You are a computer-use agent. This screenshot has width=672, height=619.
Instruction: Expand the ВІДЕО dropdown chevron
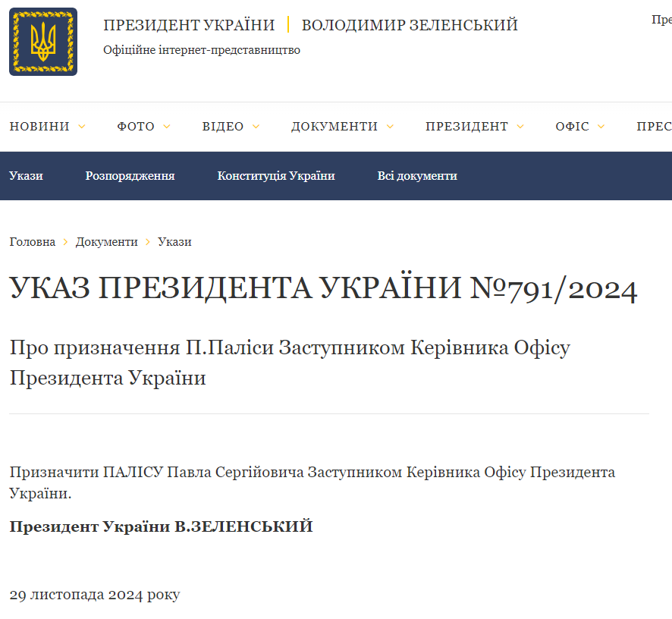(255, 127)
